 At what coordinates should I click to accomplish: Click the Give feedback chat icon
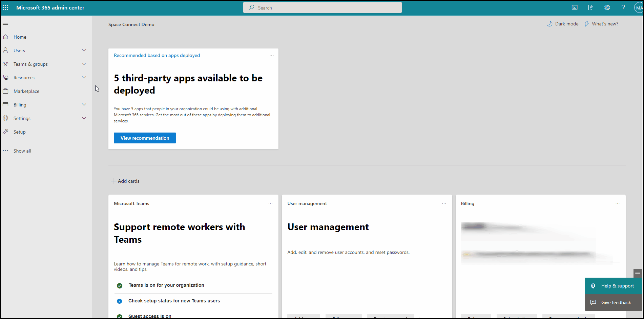[593, 302]
